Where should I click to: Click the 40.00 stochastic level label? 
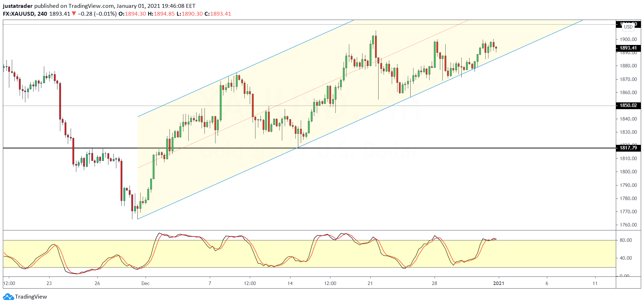(x=625, y=258)
